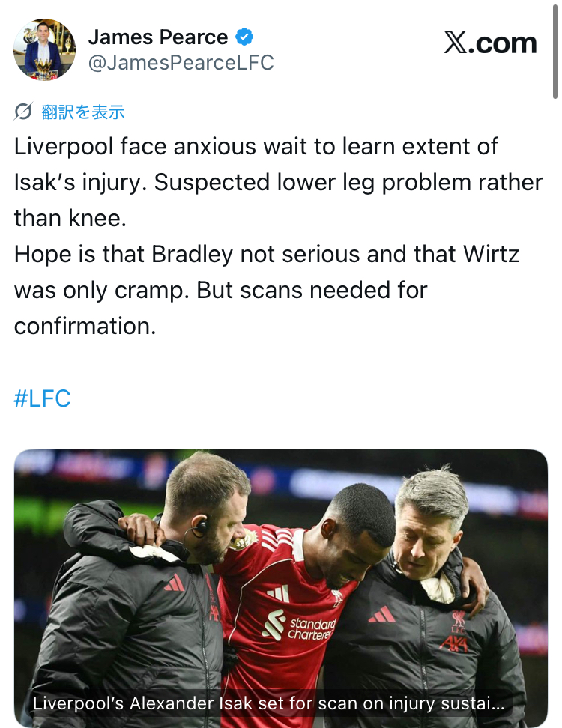Open the Alexander Isak article image

tap(281, 588)
